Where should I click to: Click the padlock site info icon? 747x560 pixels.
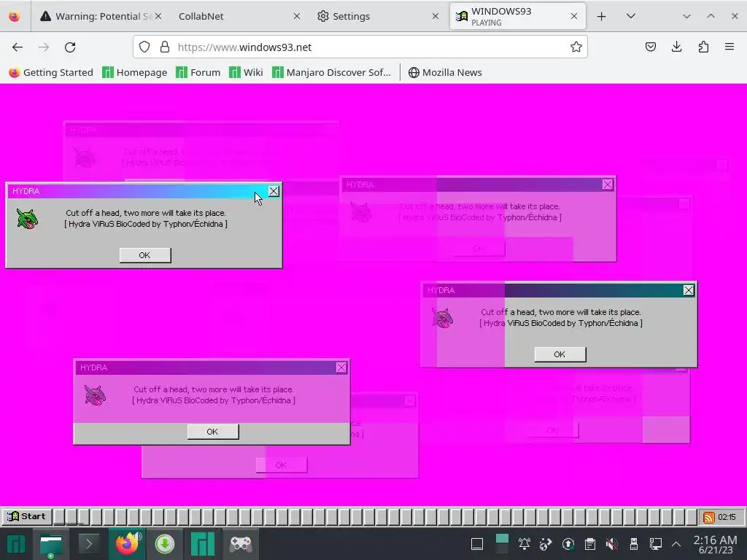tap(165, 47)
